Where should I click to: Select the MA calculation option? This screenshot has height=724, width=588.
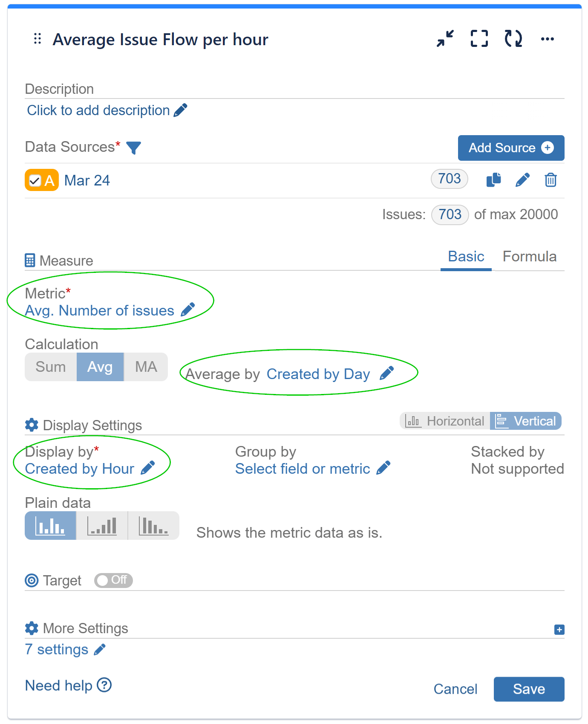point(146,367)
